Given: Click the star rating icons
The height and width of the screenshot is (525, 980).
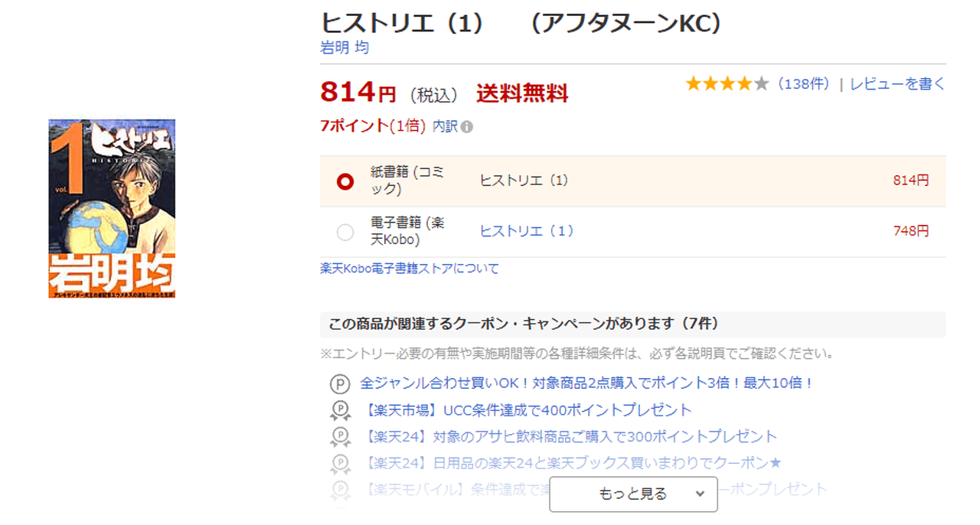Looking at the screenshot, I should [x=727, y=84].
